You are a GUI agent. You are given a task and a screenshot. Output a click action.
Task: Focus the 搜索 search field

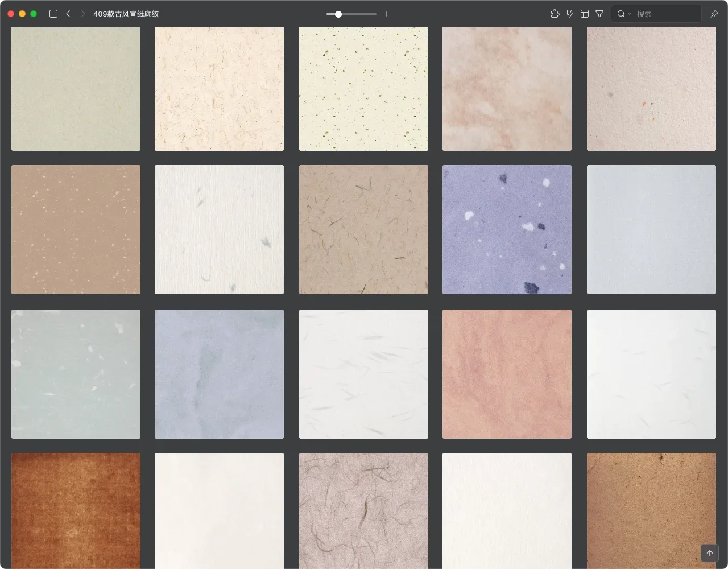pos(656,14)
